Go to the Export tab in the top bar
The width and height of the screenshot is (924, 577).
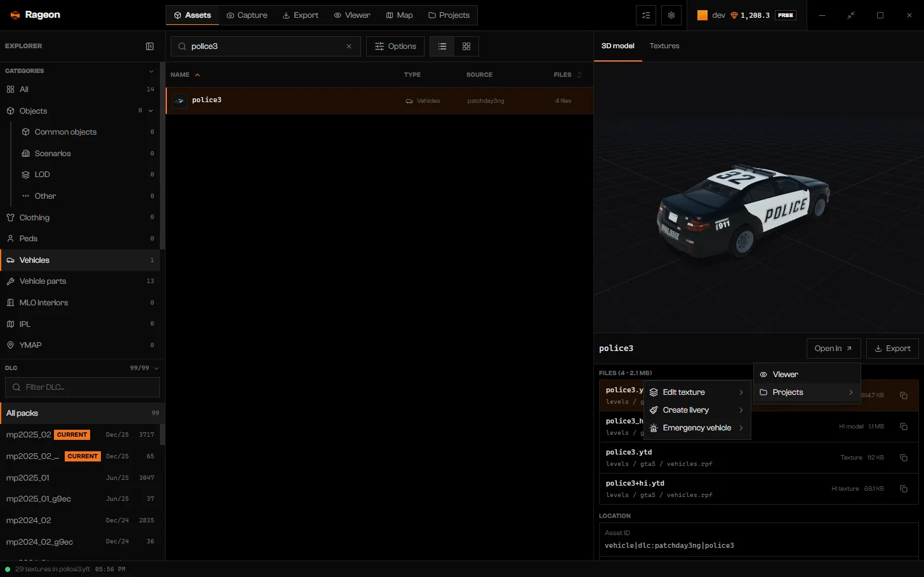[301, 15]
